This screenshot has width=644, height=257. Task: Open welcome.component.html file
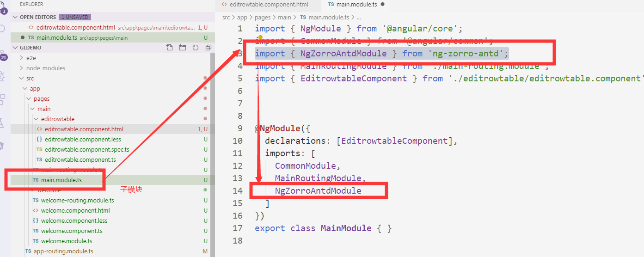pos(111,210)
